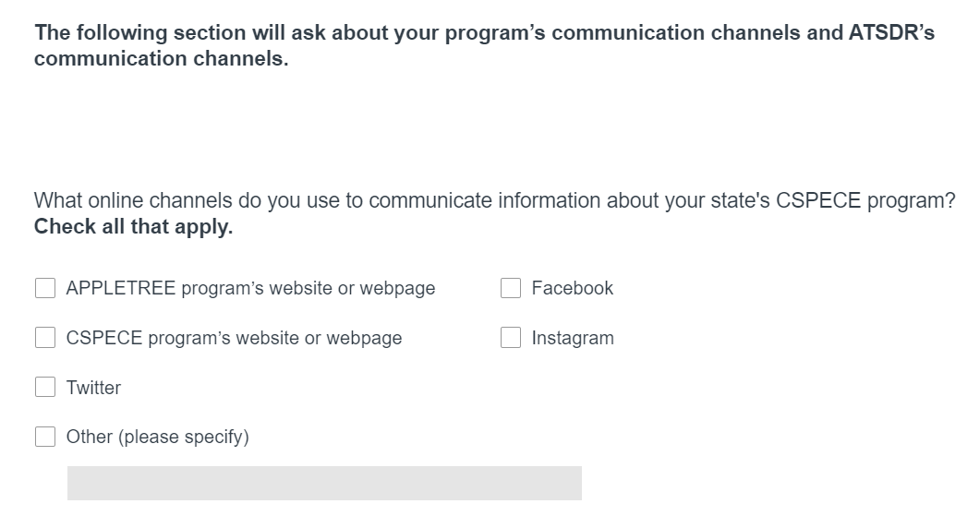Check the APPLETREE program's website checkbox
The height and width of the screenshot is (528, 980).
(45, 289)
